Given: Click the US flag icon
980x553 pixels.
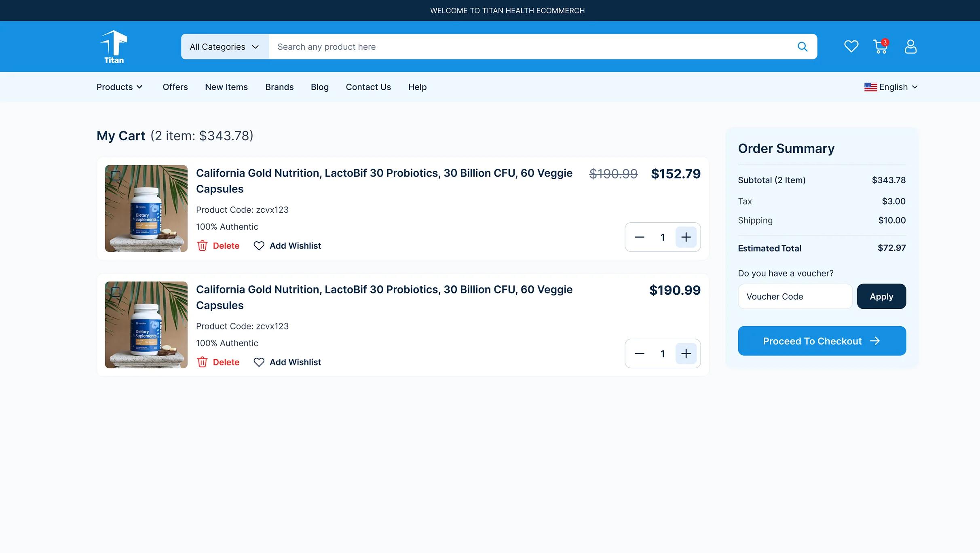Looking at the screenshot, I should coord(870,87).
